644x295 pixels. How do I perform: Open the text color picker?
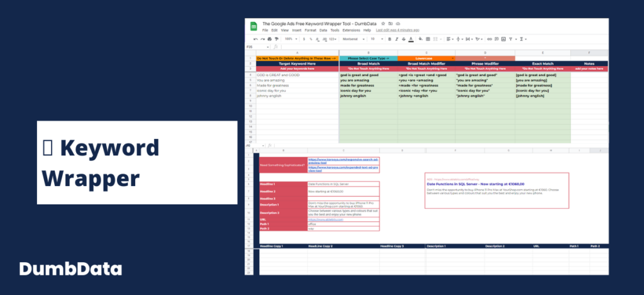(x=411, y=39)
